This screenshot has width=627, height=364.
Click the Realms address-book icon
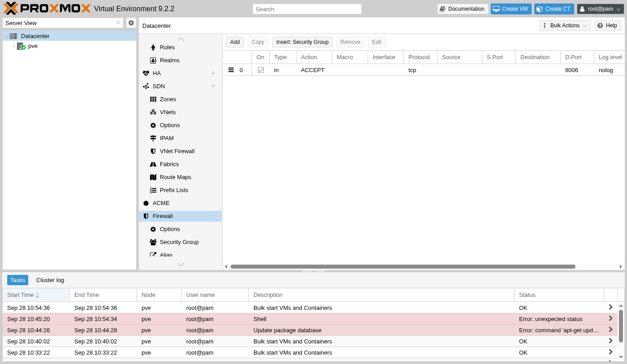[x=153, y=60]
